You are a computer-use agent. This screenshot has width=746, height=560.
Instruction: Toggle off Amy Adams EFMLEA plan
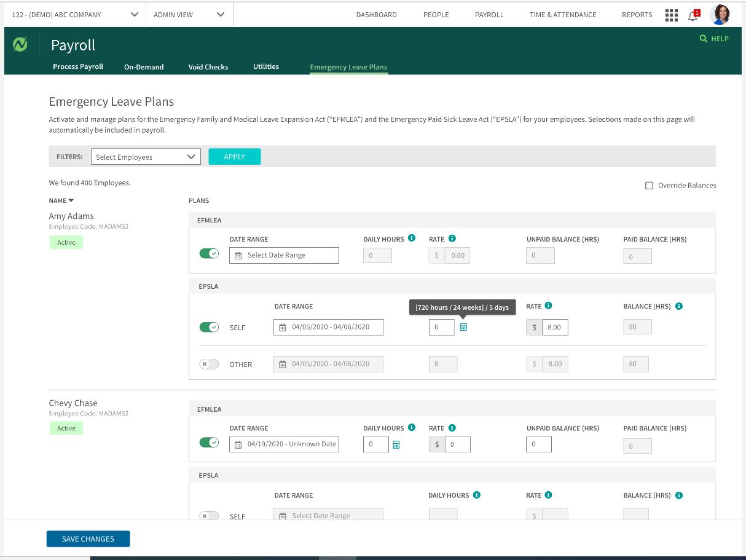(x=209, y=254)
